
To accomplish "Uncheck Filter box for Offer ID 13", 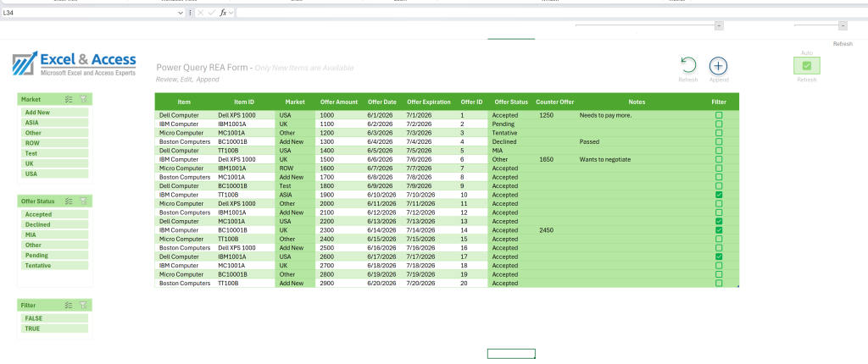I will (x=719, y=221).
